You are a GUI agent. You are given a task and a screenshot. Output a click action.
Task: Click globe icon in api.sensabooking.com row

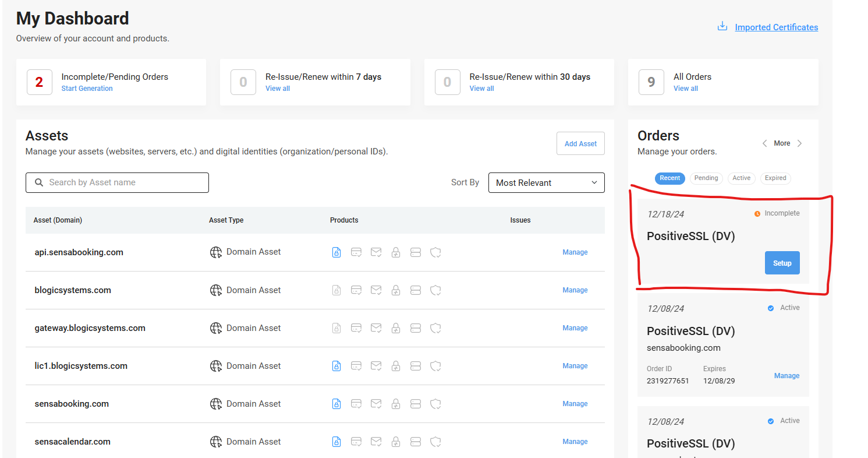[216, 252]
